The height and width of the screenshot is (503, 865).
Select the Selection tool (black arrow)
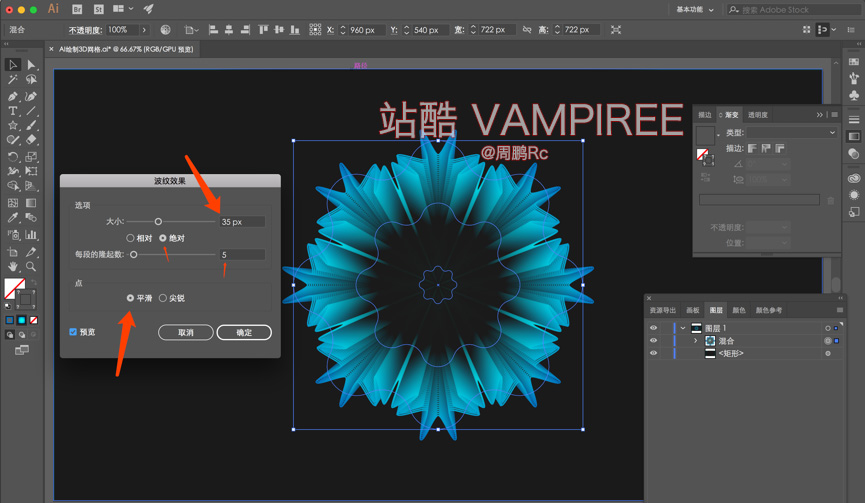pyautogui.click(x=13, y=65)
